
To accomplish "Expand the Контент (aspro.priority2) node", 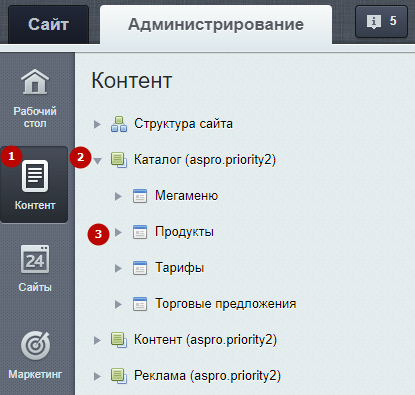I will 97,341.
